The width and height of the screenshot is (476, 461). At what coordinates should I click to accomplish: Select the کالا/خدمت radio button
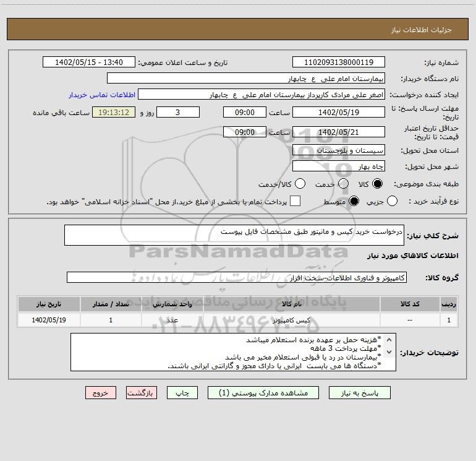[x=300, y=184]
